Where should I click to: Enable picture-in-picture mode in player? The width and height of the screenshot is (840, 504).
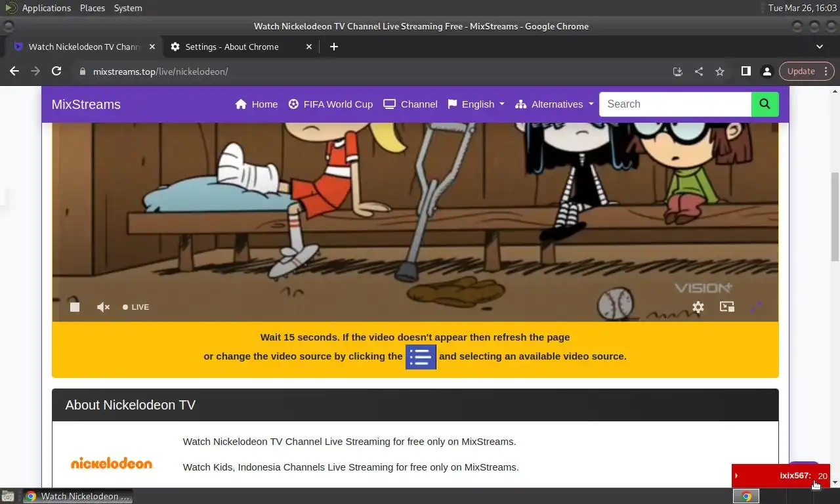[727, 306]
